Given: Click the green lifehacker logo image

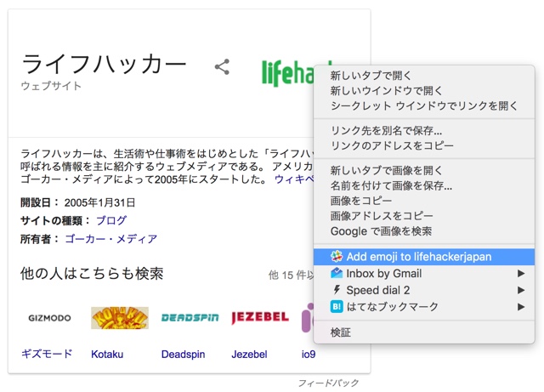Looking at the screenshot, I should [287, 73].
